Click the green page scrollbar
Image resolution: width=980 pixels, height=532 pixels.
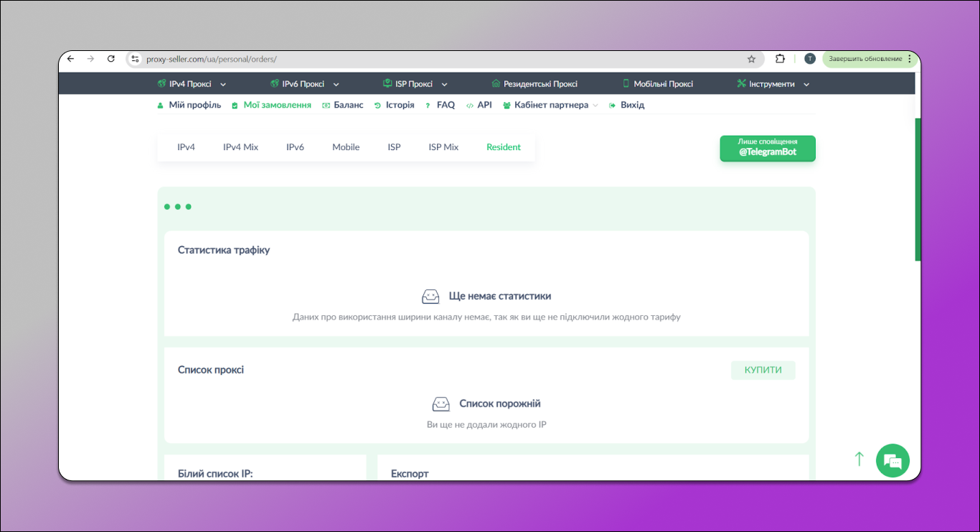[x=918, y=189]
